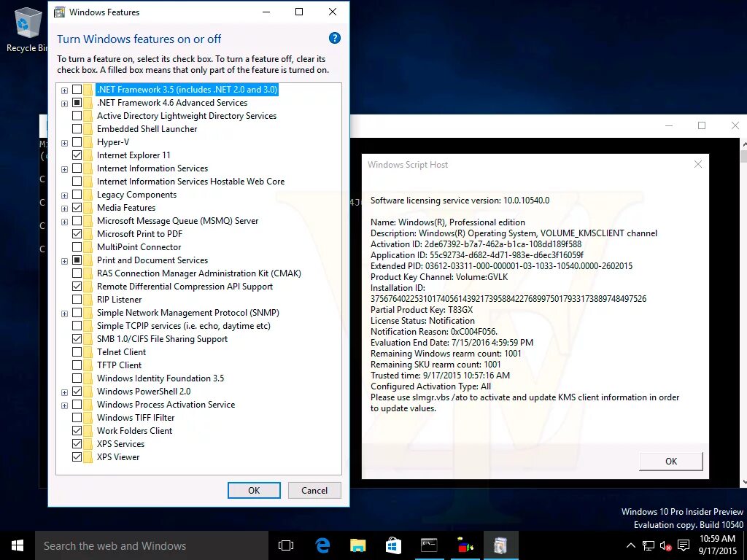Check the TFTP Client feature box
The width and height of the screenshot is (747, 560).
77,365
